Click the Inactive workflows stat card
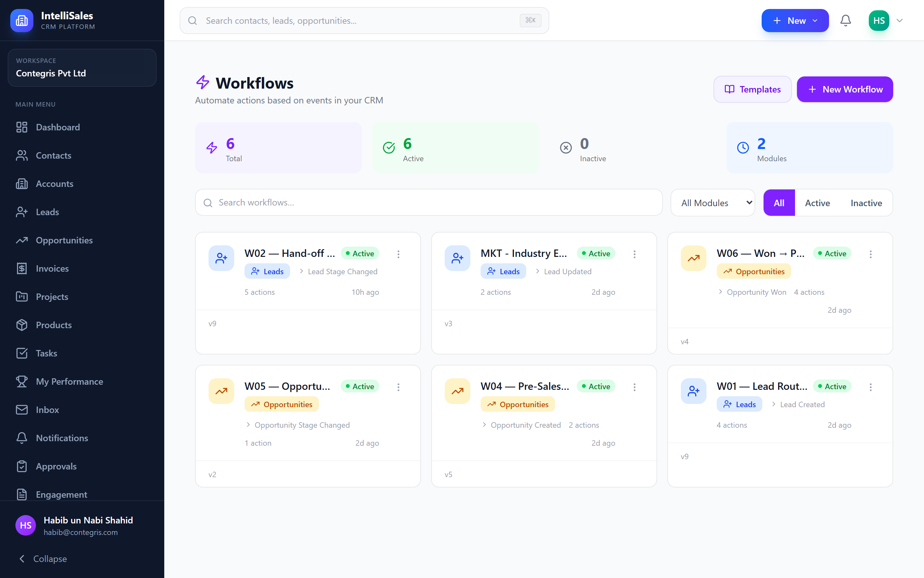This screenshot has height=578, width=924. tap(633, 148)
